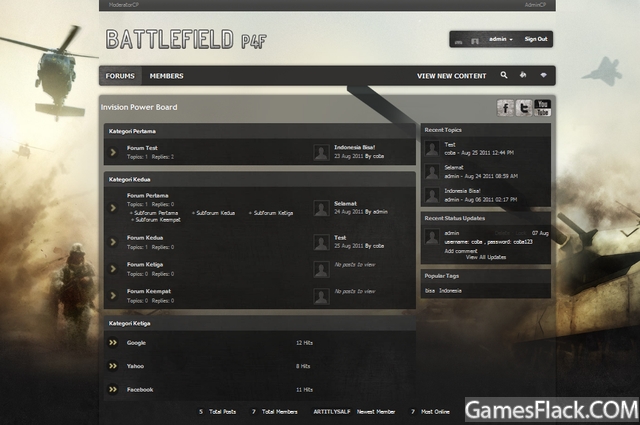Click the 12 Hits text for Google
The height and width of the screenshot is (425, 640).
[x=304, y=343]
